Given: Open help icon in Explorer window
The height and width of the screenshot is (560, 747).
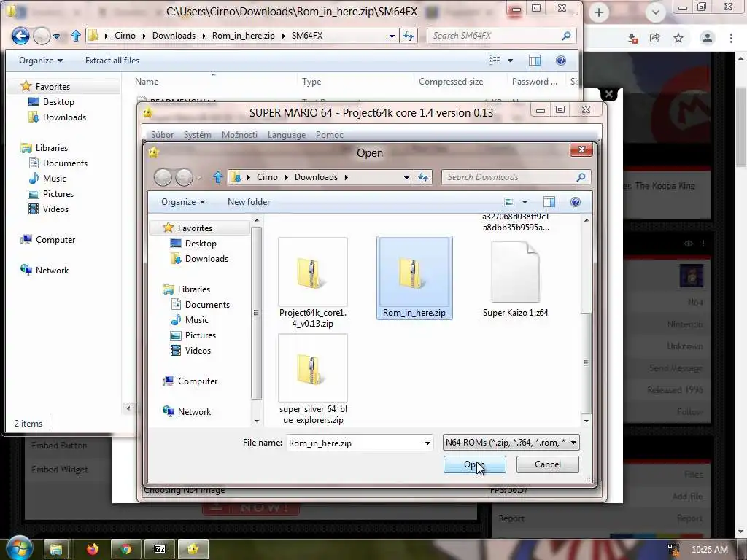Looking at the screenshot, I should coord(561,61).
